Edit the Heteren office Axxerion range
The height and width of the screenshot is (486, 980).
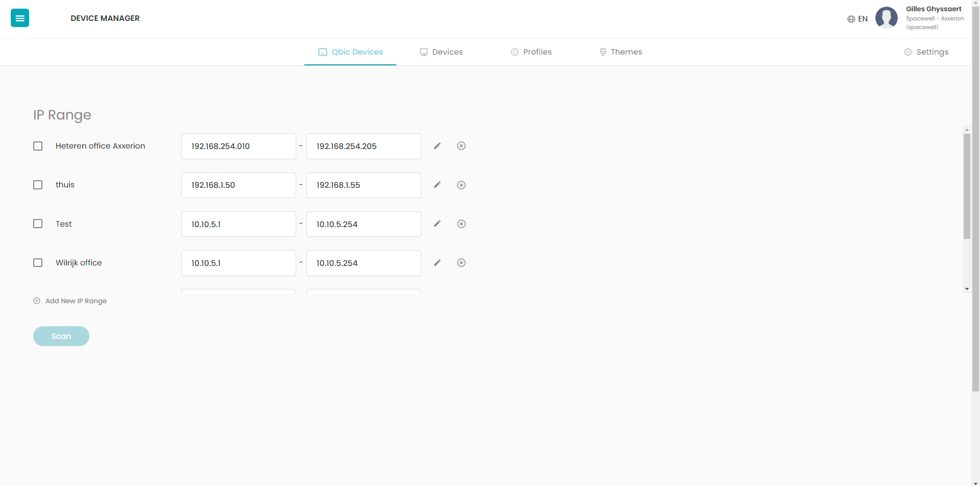click(x=437, y=146)
